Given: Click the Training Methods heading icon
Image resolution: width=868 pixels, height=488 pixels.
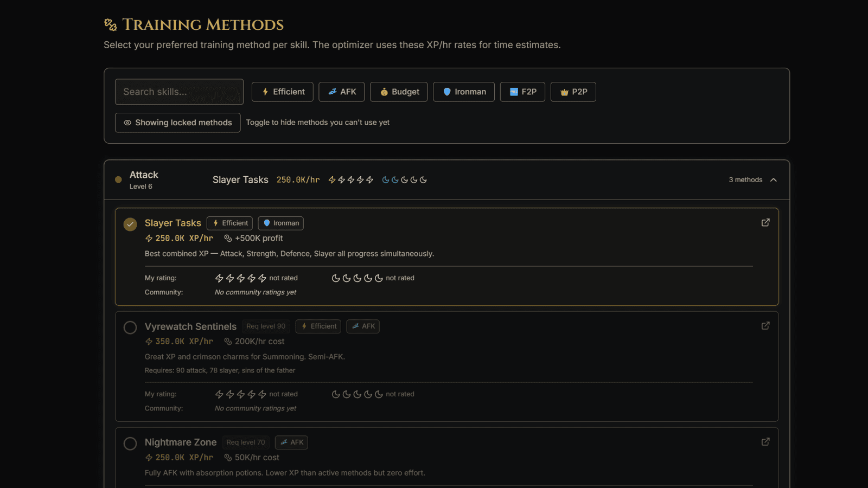Looking at the screenshot, I should [x=111, y=24].
